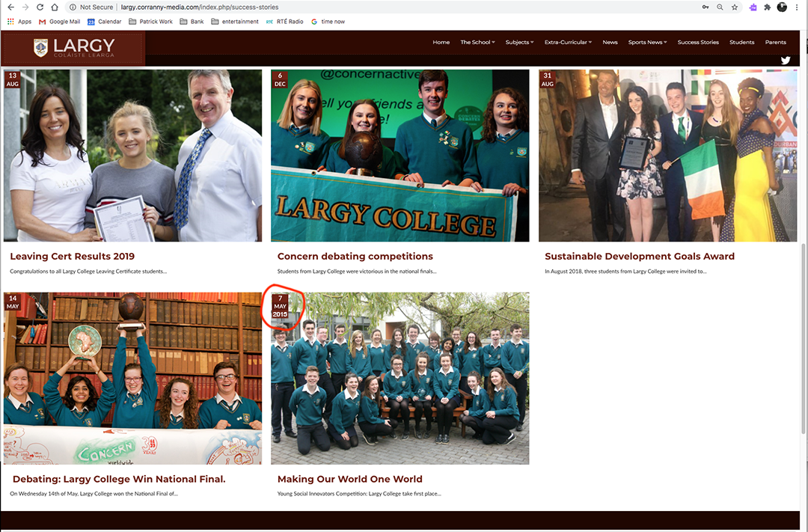Click the Largy College logo

pyautogui.click(x=73, y=48)
